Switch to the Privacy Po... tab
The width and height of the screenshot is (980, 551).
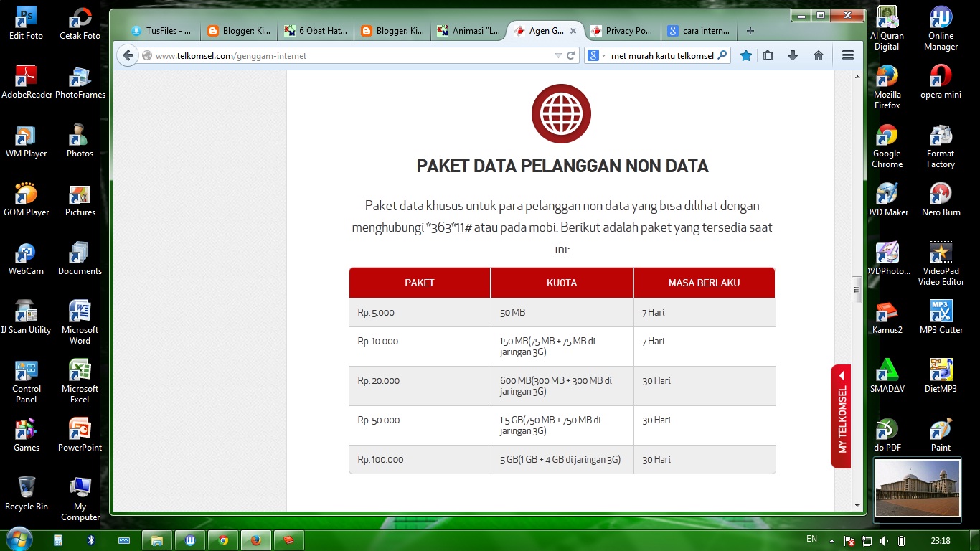[x=621, y=31]
